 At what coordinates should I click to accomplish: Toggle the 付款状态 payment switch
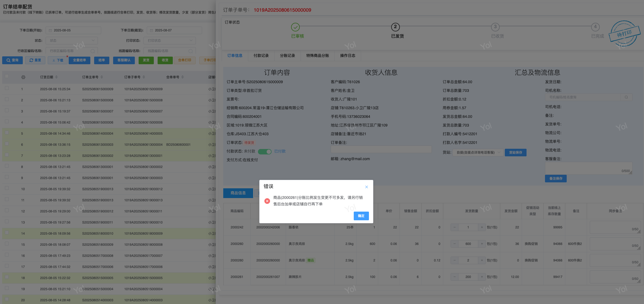pyautogui.click(x=264, y=151)
